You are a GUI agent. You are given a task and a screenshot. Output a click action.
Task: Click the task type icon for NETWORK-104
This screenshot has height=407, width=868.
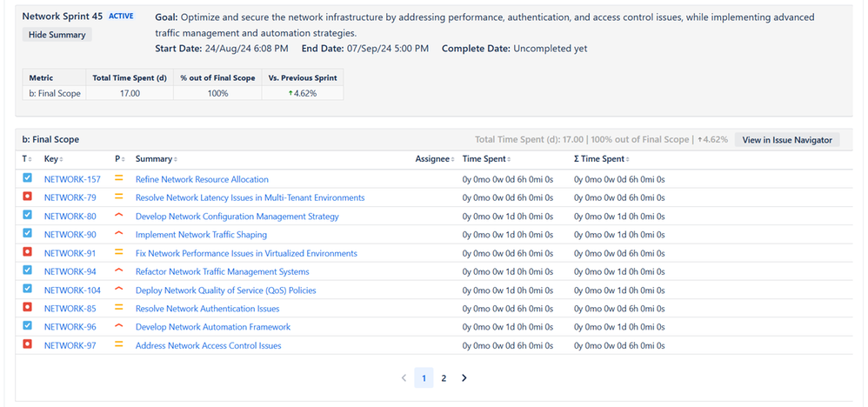[27, 289]
